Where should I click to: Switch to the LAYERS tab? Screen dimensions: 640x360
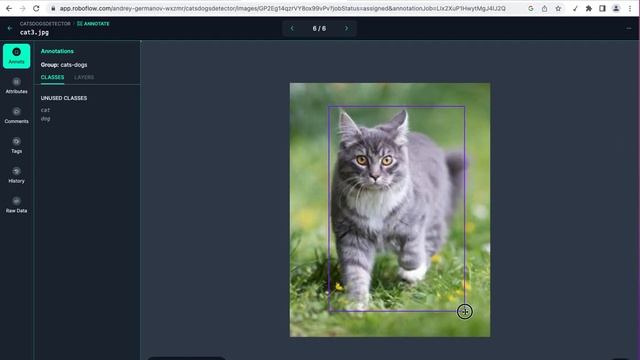84,77
